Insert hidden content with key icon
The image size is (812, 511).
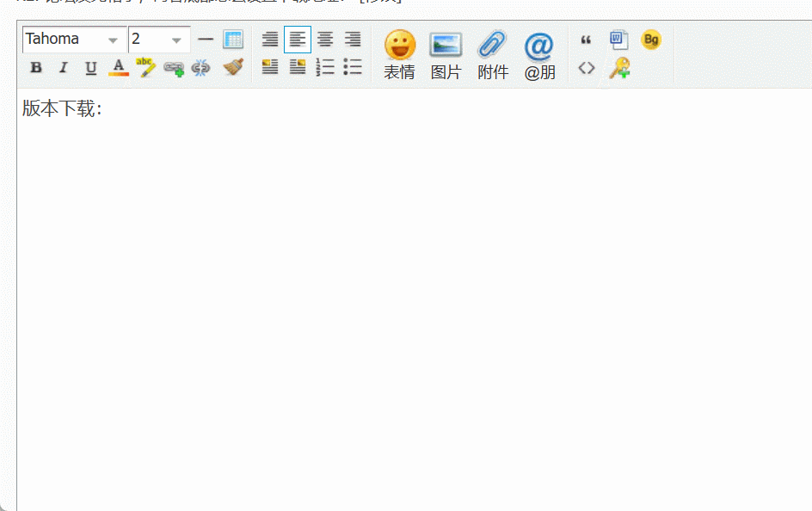(619, 68)
